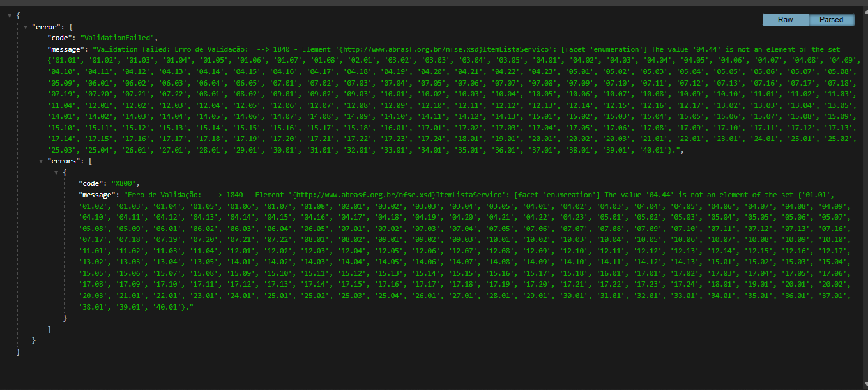Viewport: 868px width, 390px height.
Task: Collapse the first object inside errors array
Action: [57, 172]
